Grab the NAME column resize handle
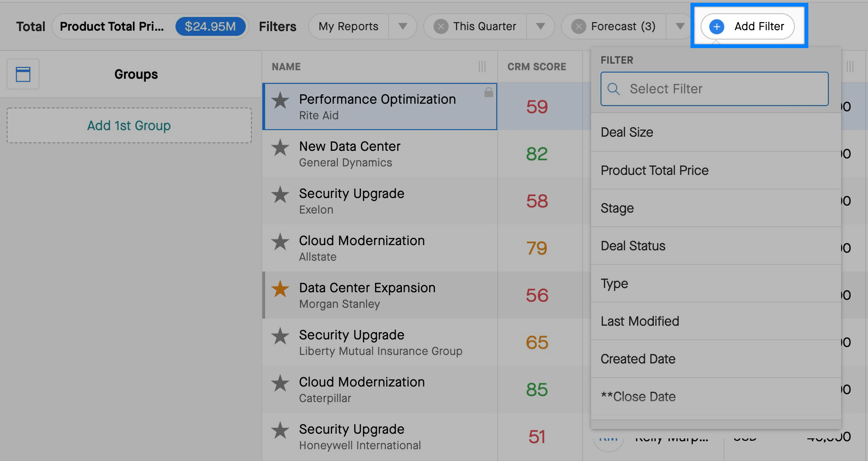The height and width of the screenshot is (461, 868). coord(482,66)
